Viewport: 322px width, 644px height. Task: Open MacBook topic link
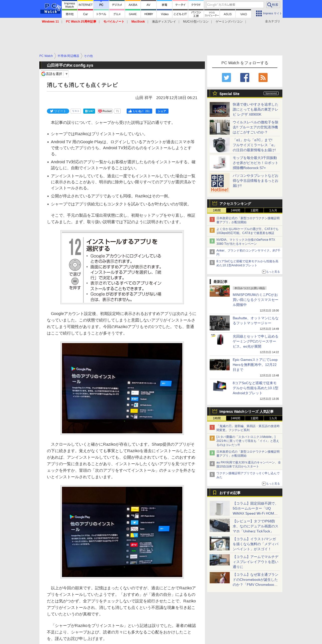[x=138, y=22]
